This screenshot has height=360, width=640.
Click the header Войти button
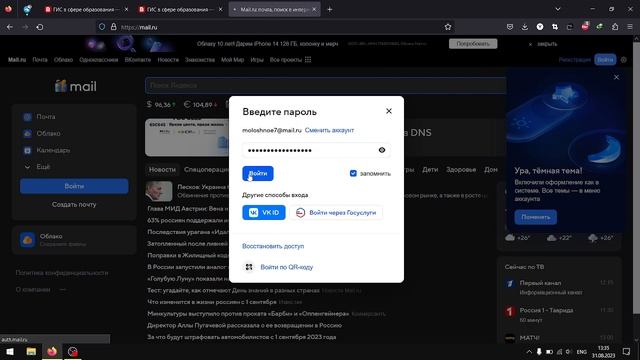(605, 60)
